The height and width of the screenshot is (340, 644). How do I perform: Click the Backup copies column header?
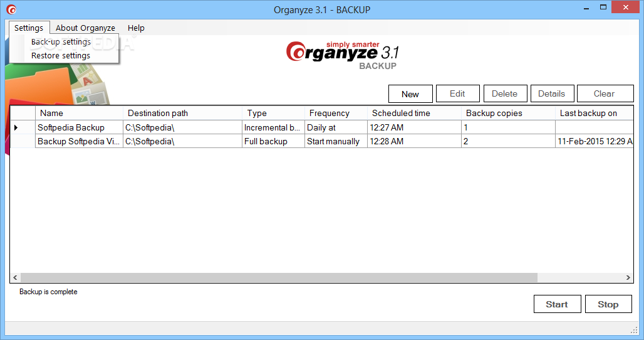(508, 113)
